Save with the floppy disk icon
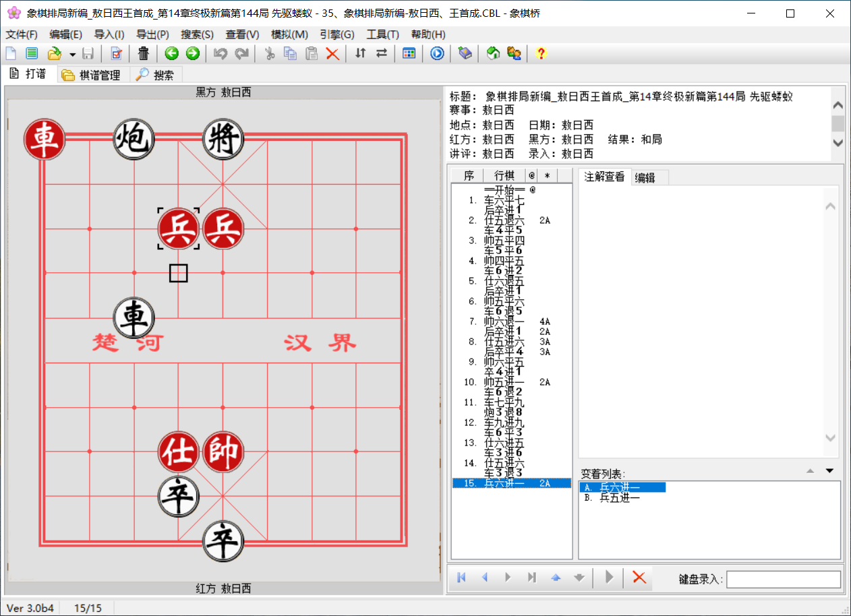 (x=88, y=54)
